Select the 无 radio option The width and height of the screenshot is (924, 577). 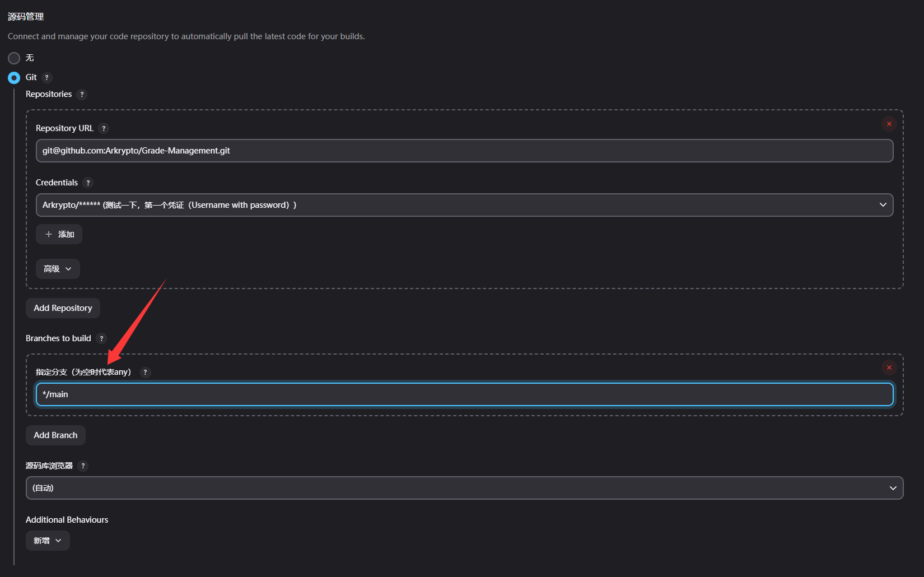14,58
